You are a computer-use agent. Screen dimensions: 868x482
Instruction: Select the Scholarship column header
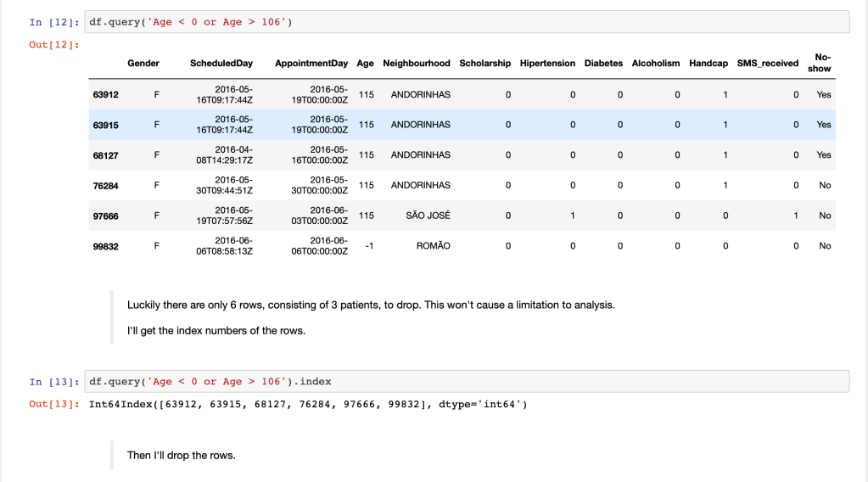pyautogui.click(x=484, y=64)
